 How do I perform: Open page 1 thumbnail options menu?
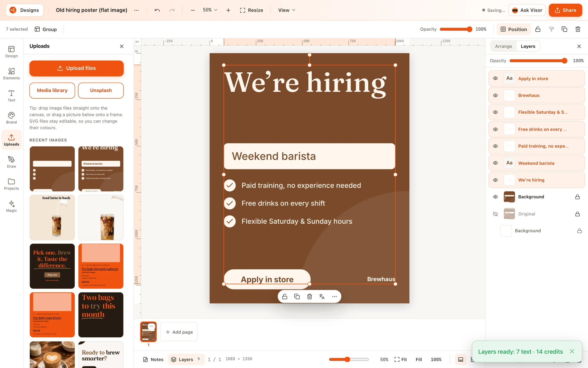[x=151, y=326]
